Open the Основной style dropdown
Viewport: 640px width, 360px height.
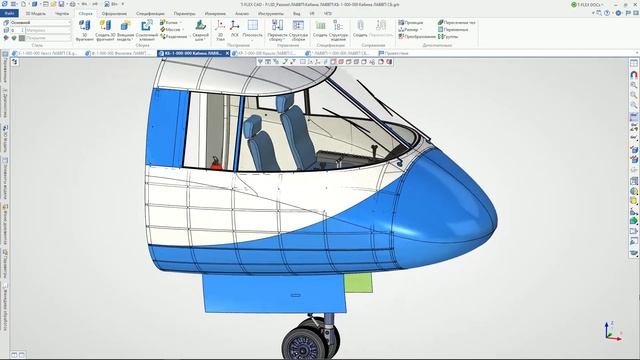click(x=40, y=22)
